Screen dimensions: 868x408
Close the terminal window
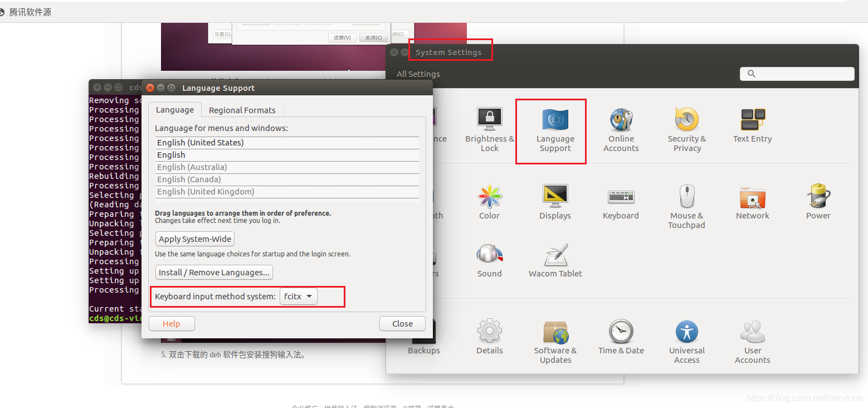click(97, 88)
